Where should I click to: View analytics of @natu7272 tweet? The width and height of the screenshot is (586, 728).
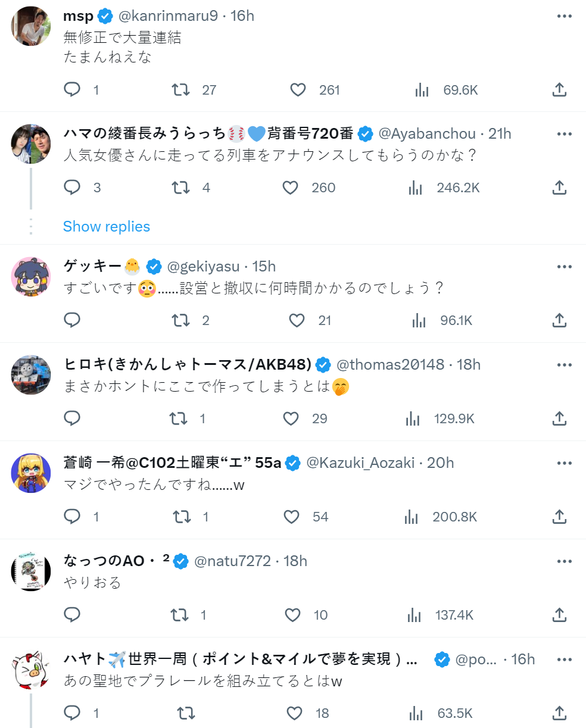413,615
